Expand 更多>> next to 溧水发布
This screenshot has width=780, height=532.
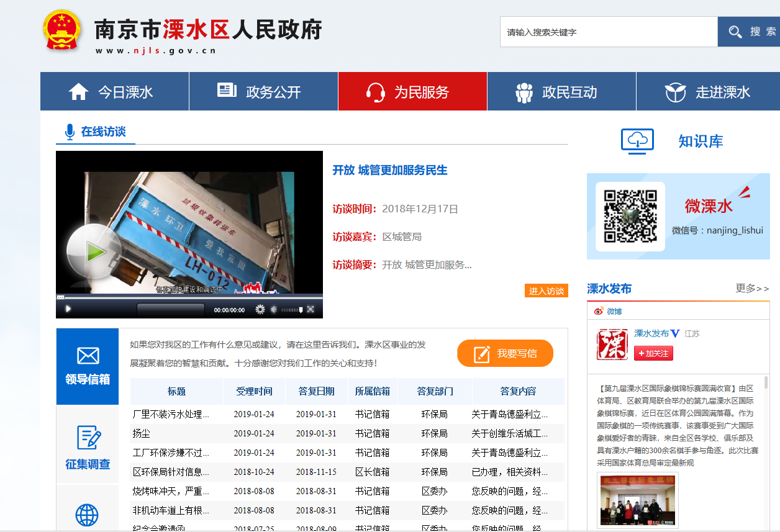coord(752,288)
